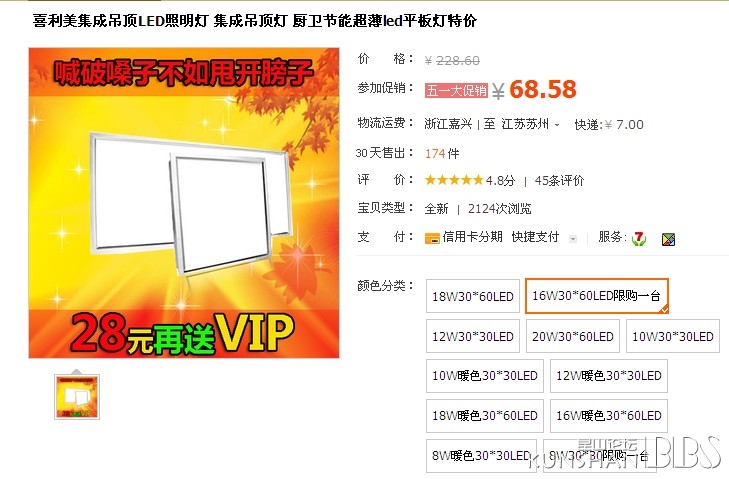Choose the 10W30*30LED variant
Viewport: 729px width, 479px height.
(673, 336)
